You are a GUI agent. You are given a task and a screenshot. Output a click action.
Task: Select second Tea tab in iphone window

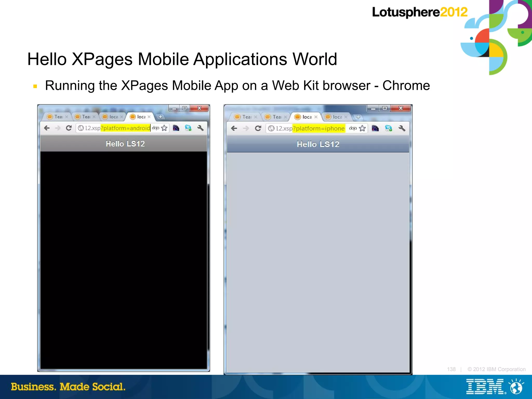[x=275, y=117]
